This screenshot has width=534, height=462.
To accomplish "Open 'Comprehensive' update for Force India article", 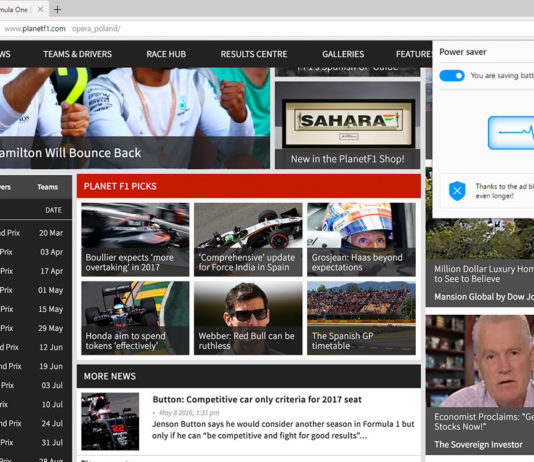I will coord(248,240).
